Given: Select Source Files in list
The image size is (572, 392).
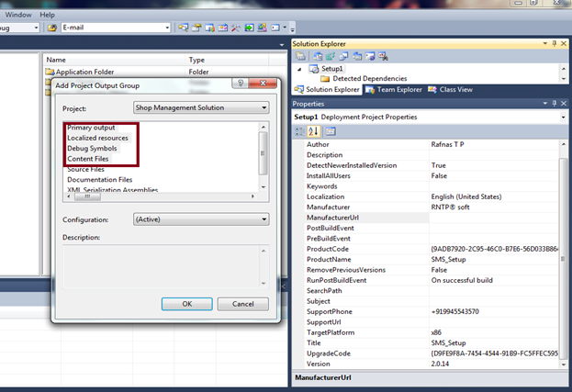Looking at the screenshot, I should tap(85, 169).
